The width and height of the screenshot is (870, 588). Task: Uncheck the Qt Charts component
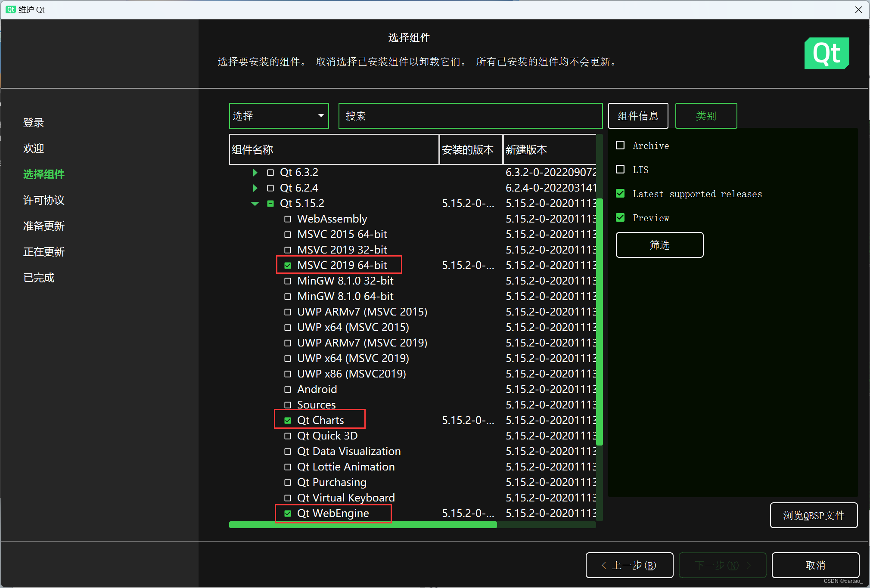[288, 421]
